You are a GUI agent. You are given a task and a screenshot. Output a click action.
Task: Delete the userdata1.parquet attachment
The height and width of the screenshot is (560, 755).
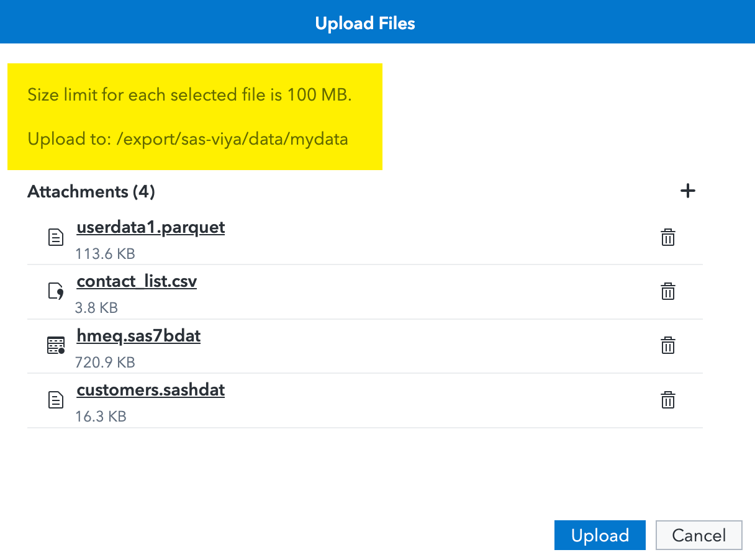click(668, 237)
